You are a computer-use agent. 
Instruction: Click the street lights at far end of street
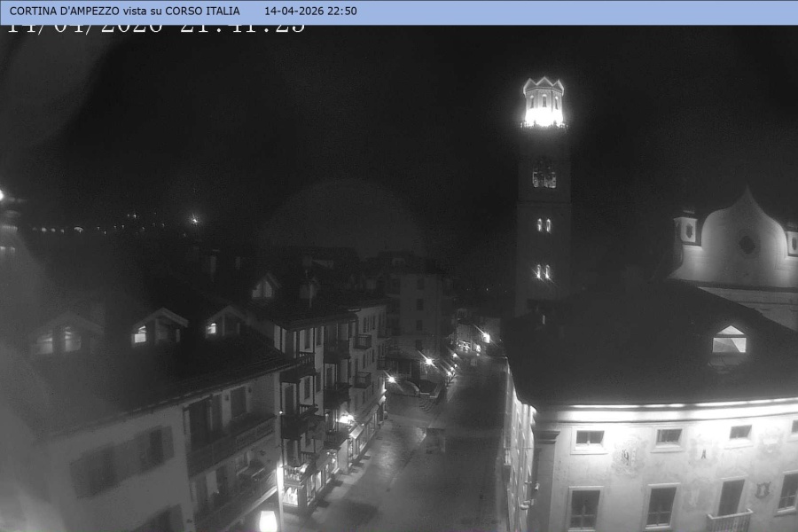(x=484, y=337)
